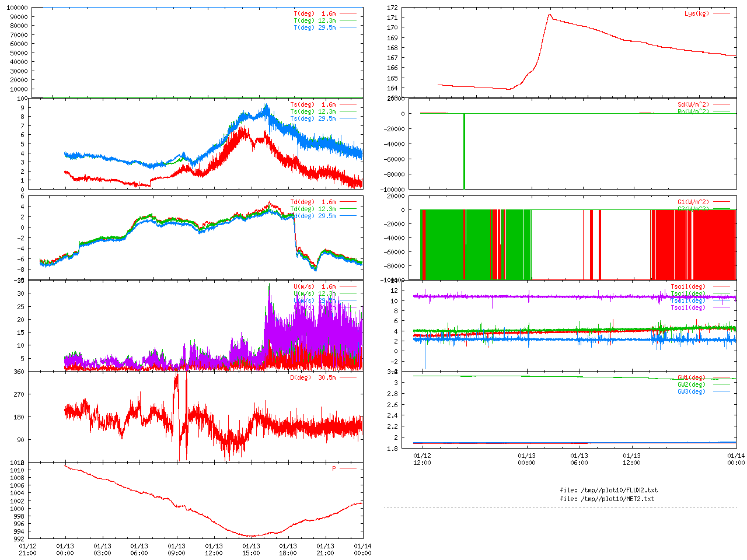Click the 'D(deg) 30.5m' wind direction legend

pos(313,377)
